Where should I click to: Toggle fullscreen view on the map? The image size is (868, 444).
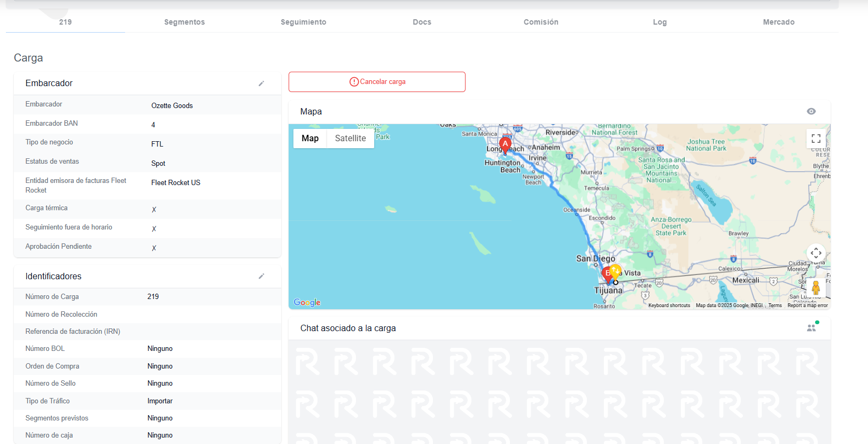[x=816, y=139]
